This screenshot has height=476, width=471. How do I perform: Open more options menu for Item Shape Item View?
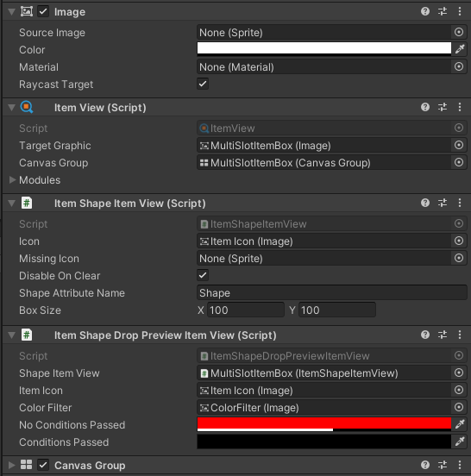coord(460,203)
